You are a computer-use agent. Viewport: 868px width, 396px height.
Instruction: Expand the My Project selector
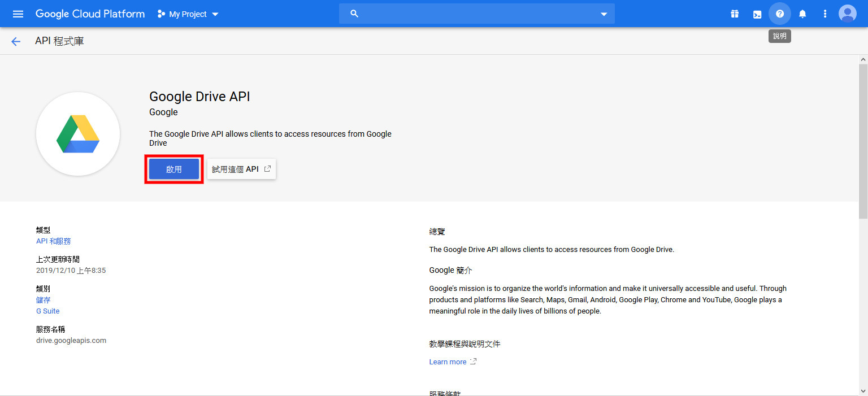[188, 14]
